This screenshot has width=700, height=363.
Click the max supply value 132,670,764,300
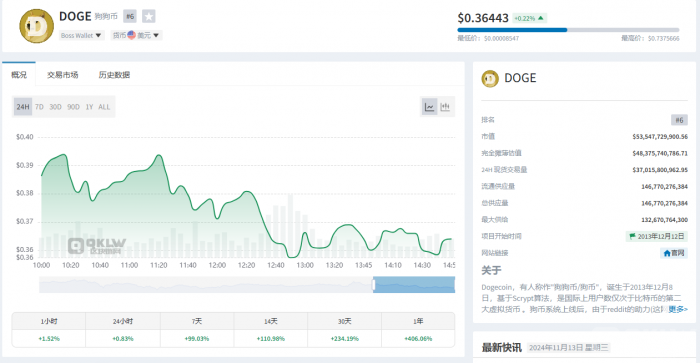664,220
